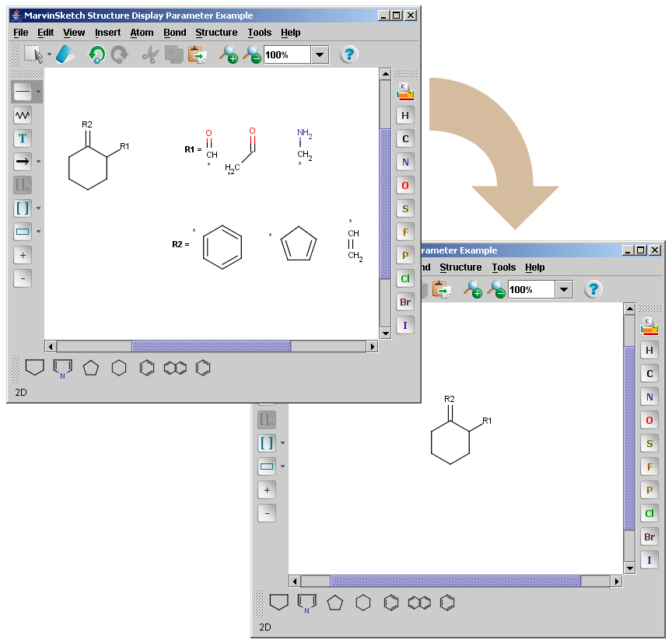Select the Eraser tool
The width and height of the screenshot is (672, 643).
click(x=65, y=54)
